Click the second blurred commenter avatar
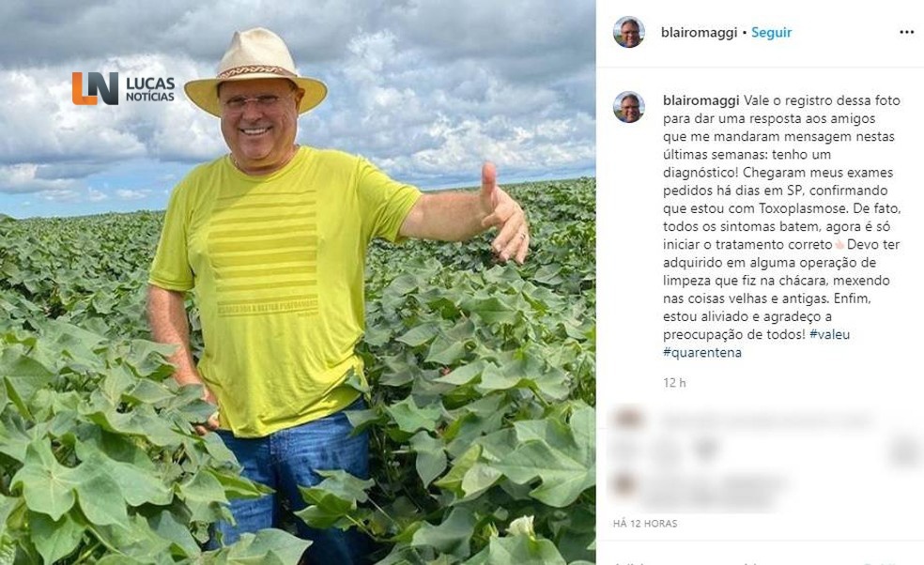Viewport: 924px width, 565px height. pos(625,485)
